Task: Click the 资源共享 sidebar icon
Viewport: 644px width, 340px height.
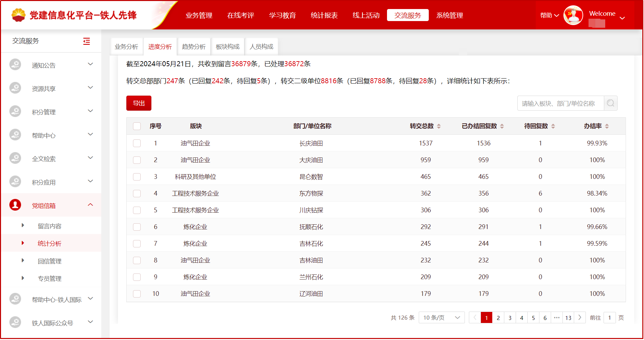Action: [15, 88]
